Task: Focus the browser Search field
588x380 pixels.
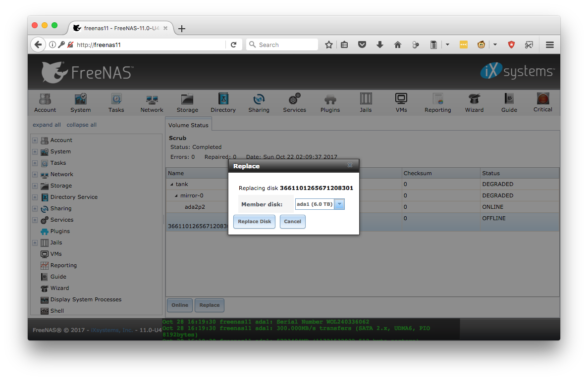Action: click(282, 45)
